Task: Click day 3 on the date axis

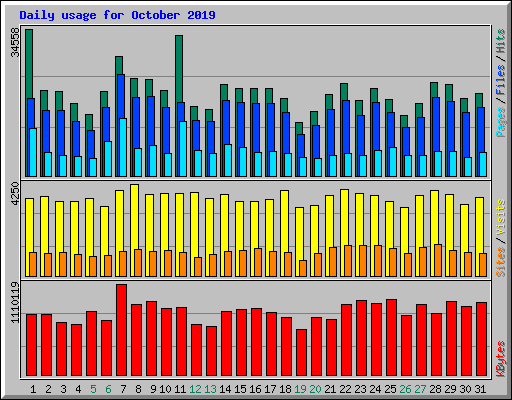Action: pyautogui.click(x=63, y=389)
